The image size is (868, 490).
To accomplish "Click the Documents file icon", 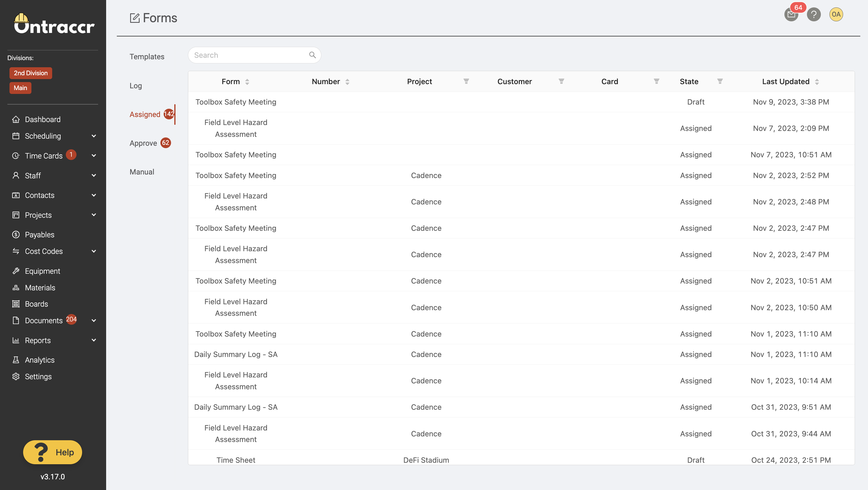I will pos(16,320).
